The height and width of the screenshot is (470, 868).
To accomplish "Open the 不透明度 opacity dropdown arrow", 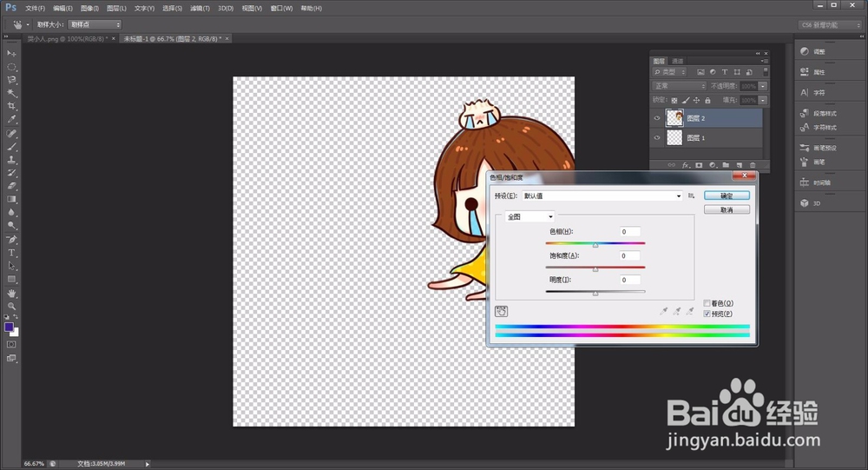I will point(763,86).
